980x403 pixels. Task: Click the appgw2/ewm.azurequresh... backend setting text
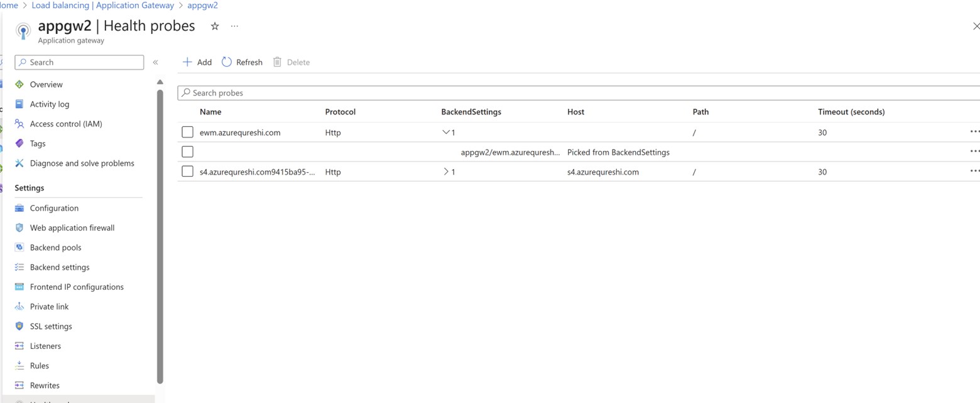pos(510,152)
